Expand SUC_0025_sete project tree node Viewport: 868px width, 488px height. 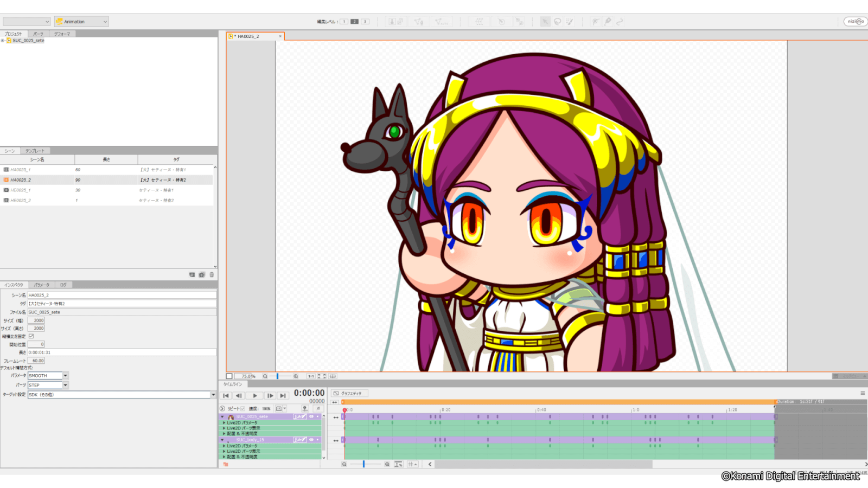click(x=3, y=40)
